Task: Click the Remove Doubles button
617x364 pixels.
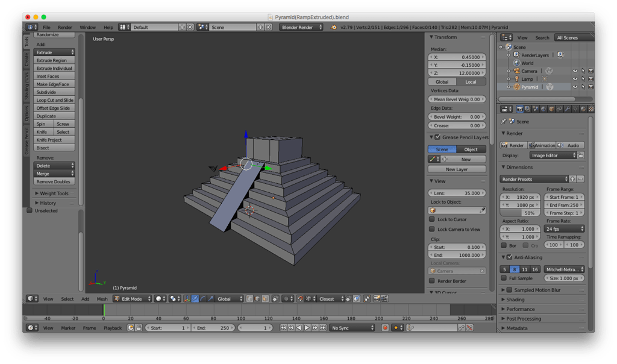Action: [x=54, y=181]
